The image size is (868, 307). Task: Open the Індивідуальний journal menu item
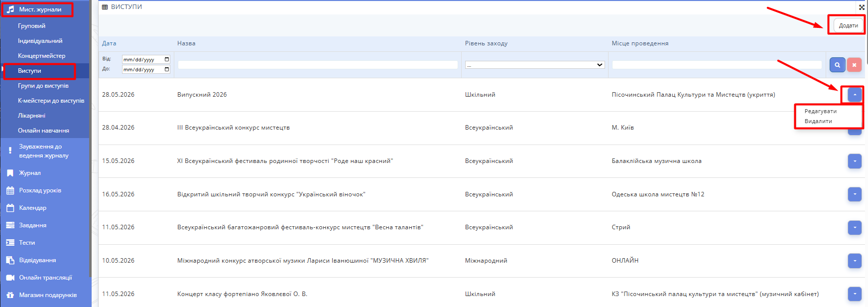[x=40, y=41]
